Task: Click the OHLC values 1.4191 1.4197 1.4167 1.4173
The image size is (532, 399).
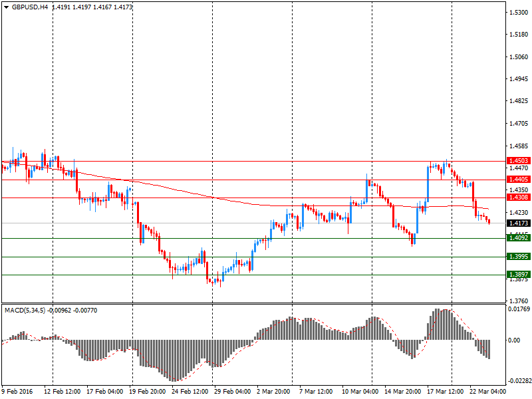Action: [x=92, y=7]
